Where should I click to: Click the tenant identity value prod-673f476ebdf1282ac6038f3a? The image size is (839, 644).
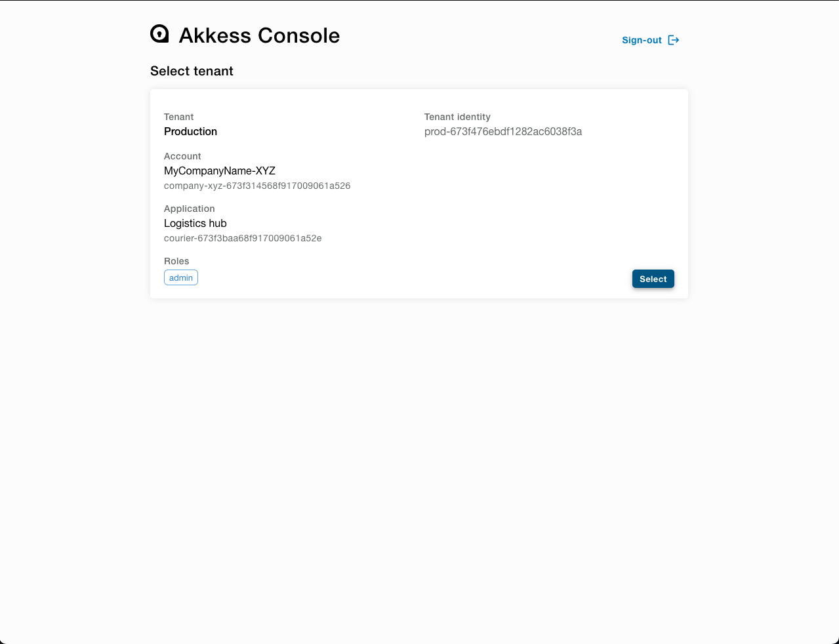coord(503,132)
